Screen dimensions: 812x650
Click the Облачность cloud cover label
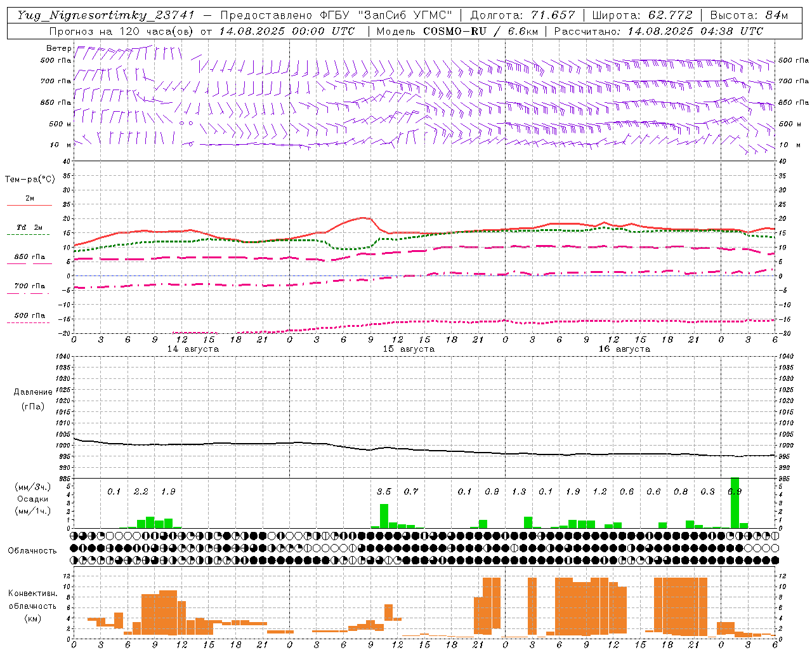pos(32,551)
